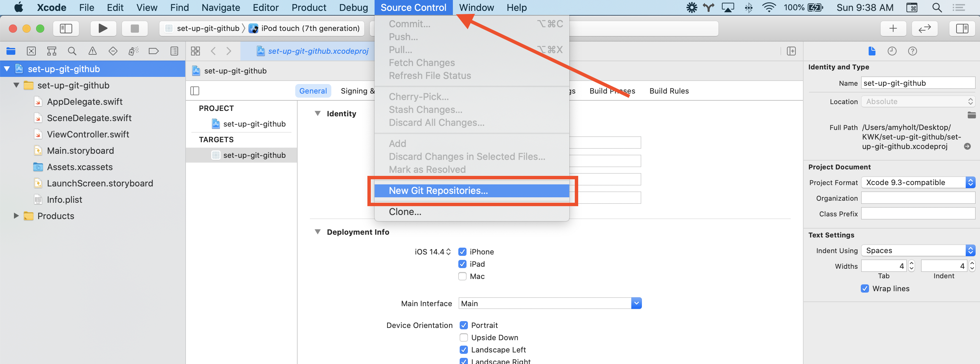The width and height of the screenshot is (980, 364).
Task: Click the Organization text field
Action: tap(918, 198)
